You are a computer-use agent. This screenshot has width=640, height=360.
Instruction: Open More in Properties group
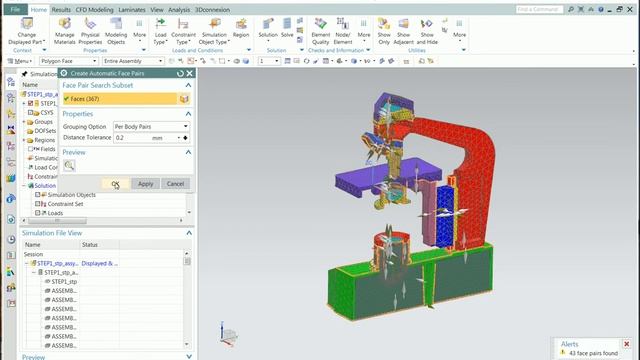click(x=139, y=29)
